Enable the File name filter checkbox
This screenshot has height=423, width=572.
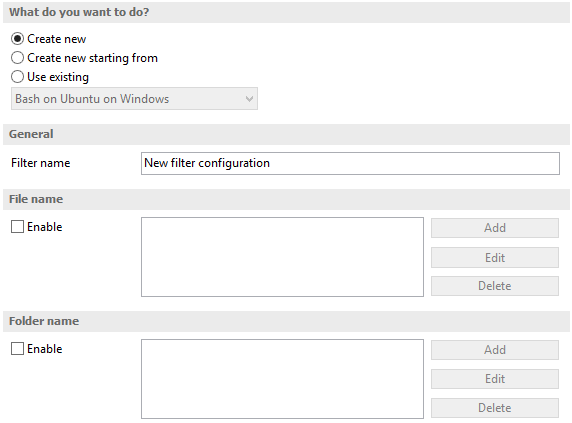point(17,226)
